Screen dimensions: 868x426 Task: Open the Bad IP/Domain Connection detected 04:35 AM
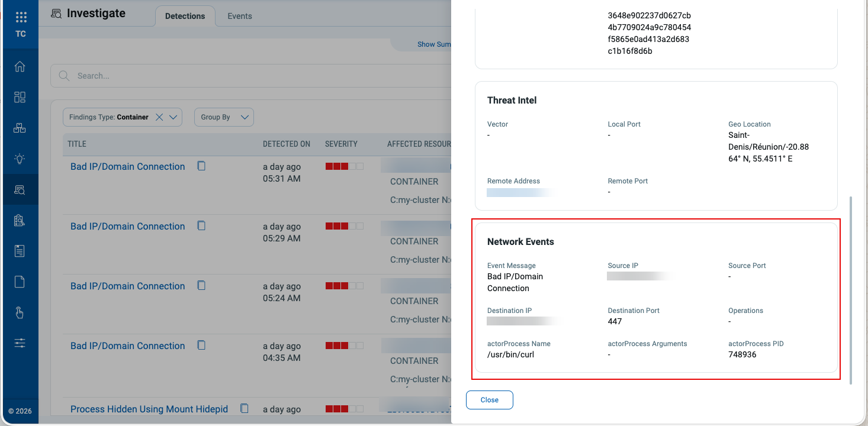(x=128, y=346)
